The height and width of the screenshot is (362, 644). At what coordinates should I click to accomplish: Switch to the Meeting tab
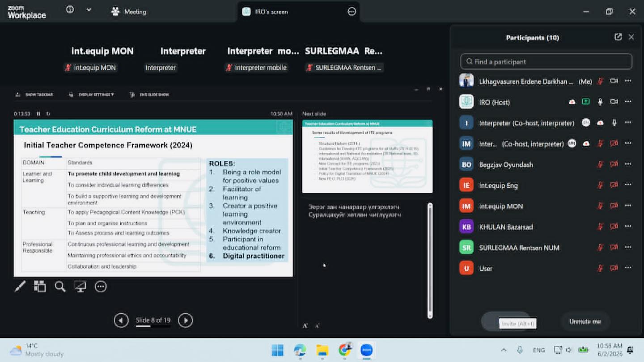pyautogui.click(x=129, y=12)
